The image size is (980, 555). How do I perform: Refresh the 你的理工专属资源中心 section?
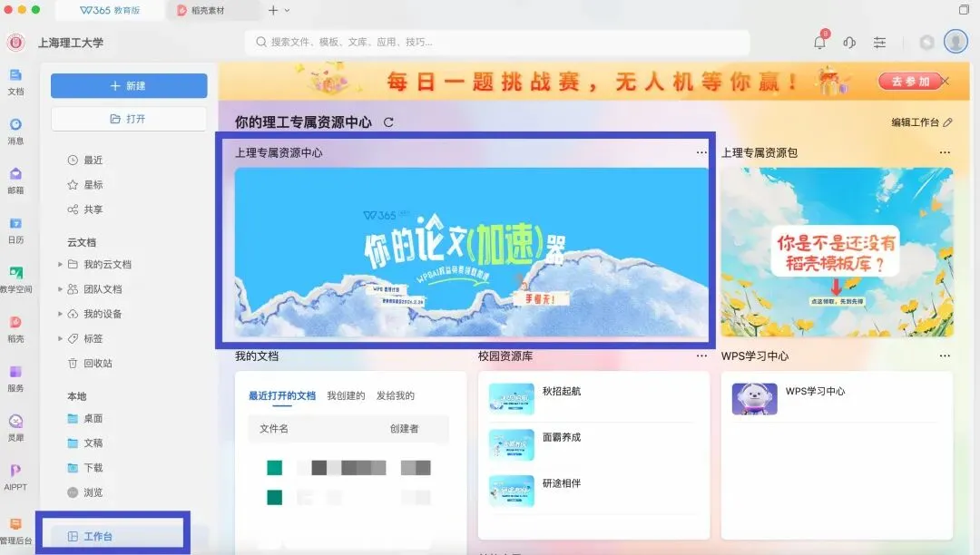click(x=388, y=122)
